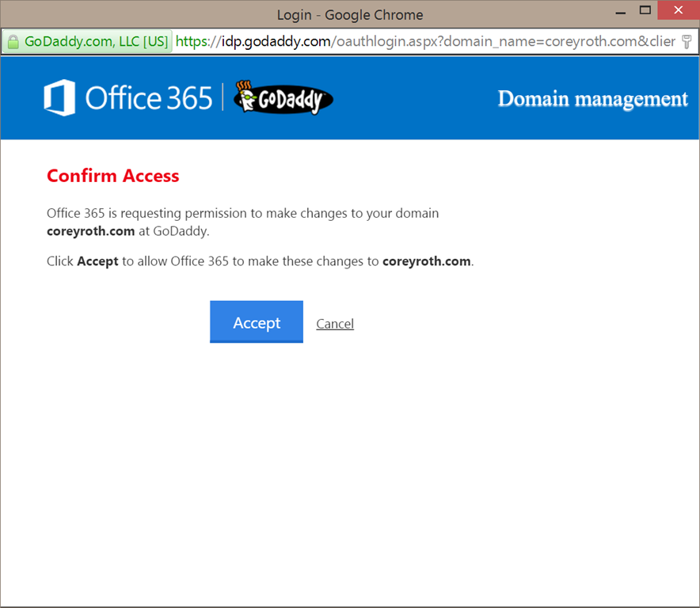The height and width of the screenshot is (608, 700).
Task: Click the GoDaddy.com, LLC [US] certificate badge
Action: click(x=87, y=41)
